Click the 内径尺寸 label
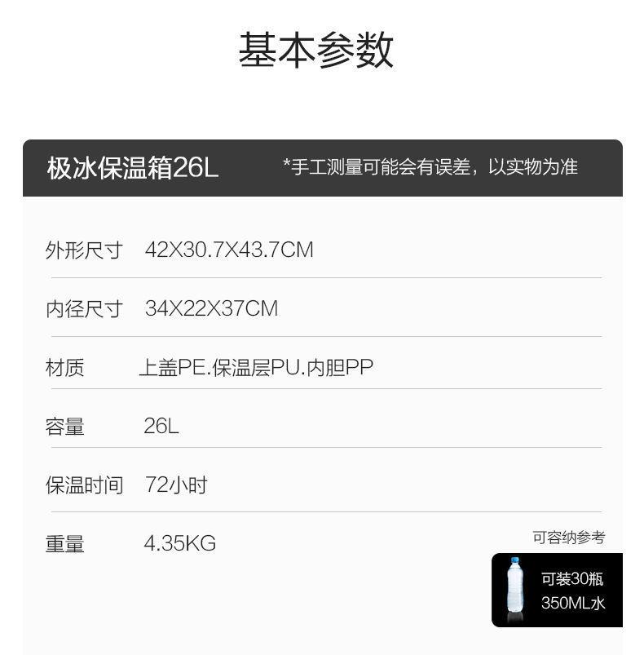The image size is (644, 655). 84,309
